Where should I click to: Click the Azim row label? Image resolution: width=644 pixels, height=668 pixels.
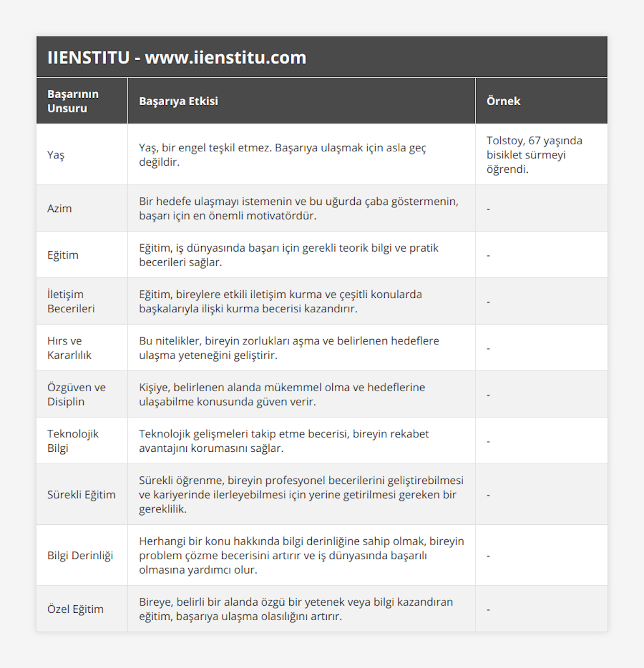point(60,208)
